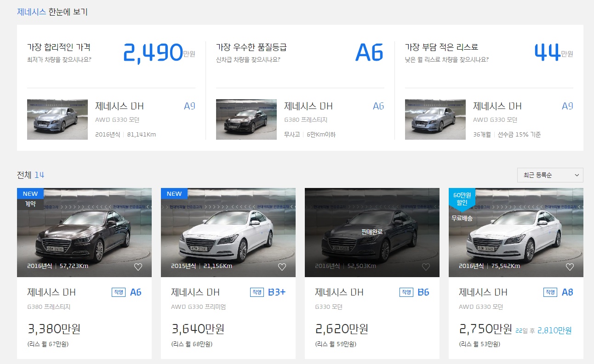Open 제네시스 DH title of 3,380만원 listing
Screen dimensions: 594x364
tap(51, 292)
